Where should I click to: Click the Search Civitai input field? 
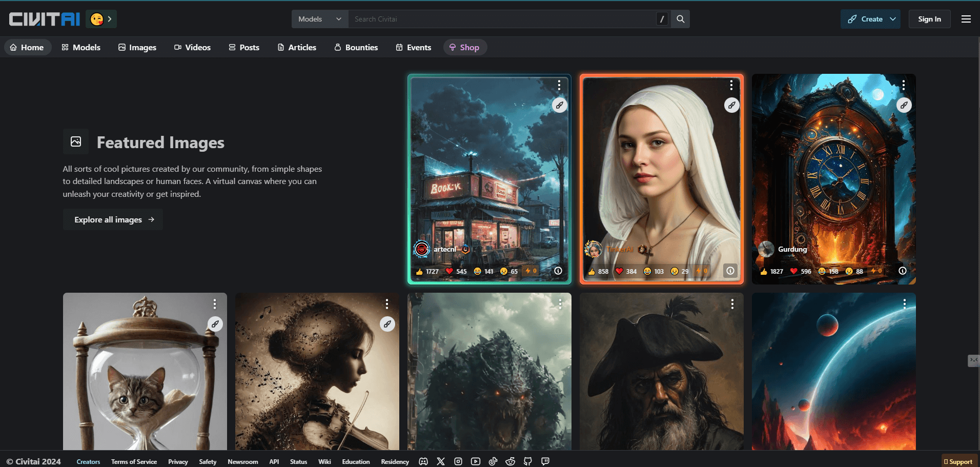(502, 19)
